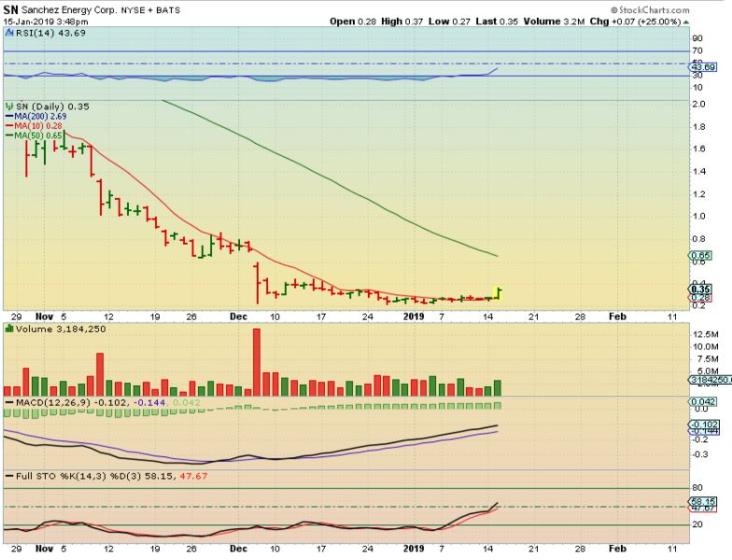732x560 pixels.
Task: Click the latest green volume bar
Action: (498, 388)
